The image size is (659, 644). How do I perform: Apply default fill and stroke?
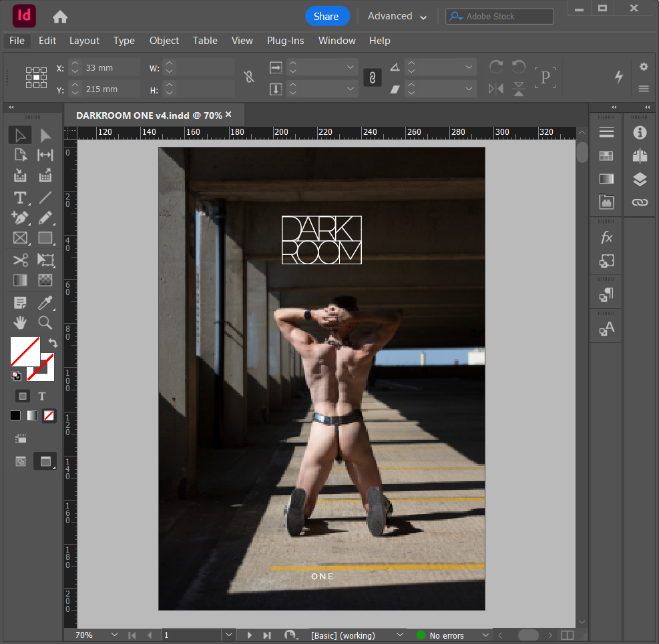[16, 376]
